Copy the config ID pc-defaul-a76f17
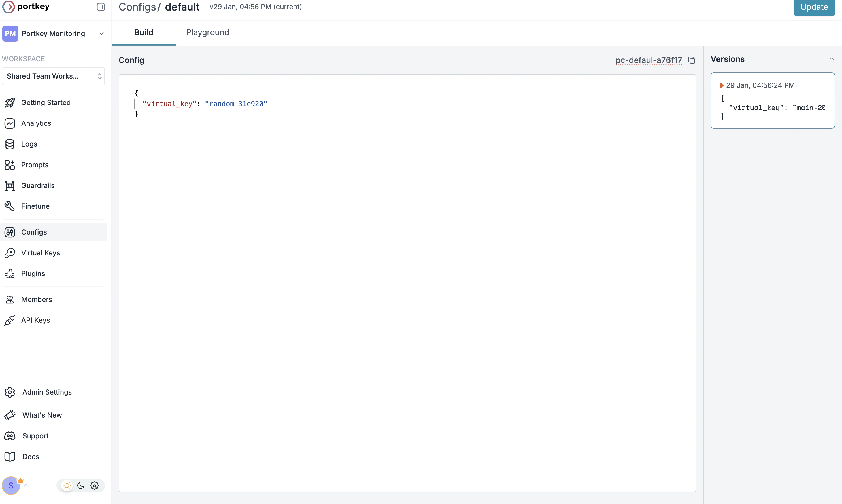This screenshot has width=842, height=504. coord(691,60)
